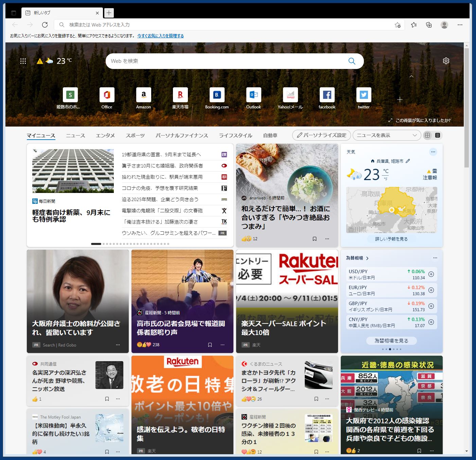
Task: Click the browser refresh button
Action: tap(45, 25)
